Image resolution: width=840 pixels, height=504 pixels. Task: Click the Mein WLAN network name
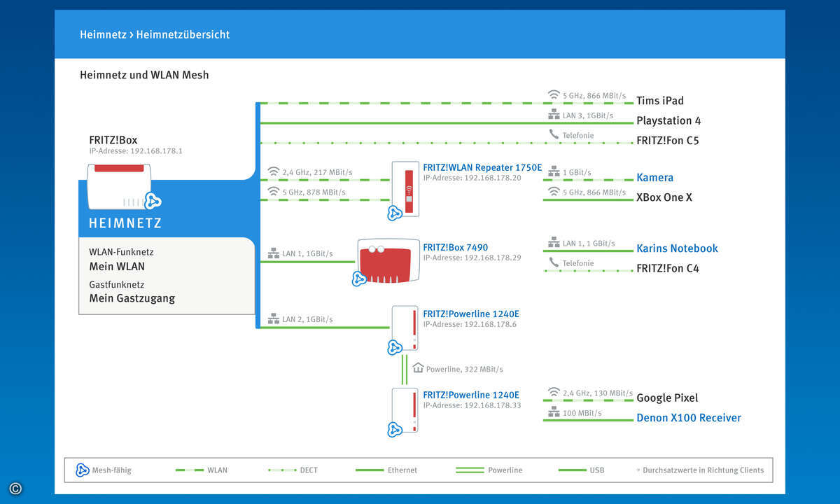click(117, 267)
